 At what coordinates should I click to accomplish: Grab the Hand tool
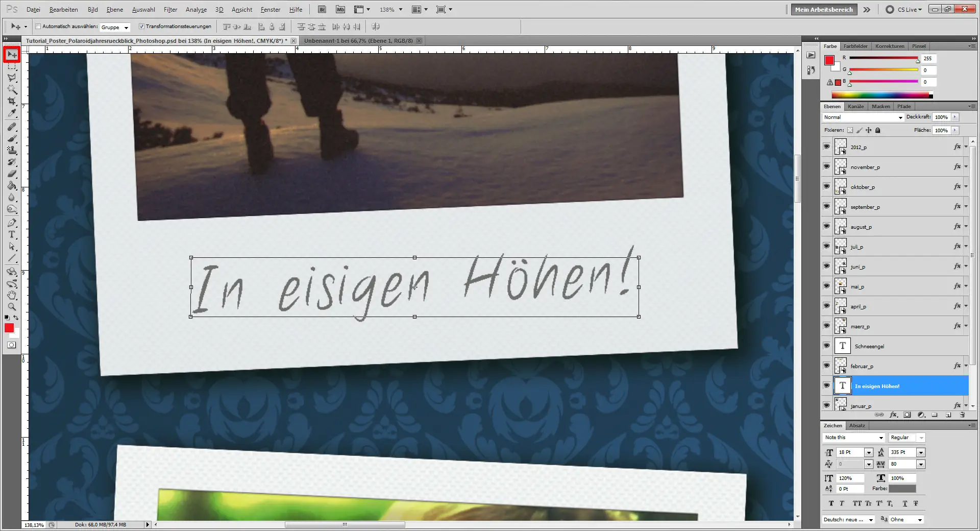pyautogui.click(x=11, y=295)
